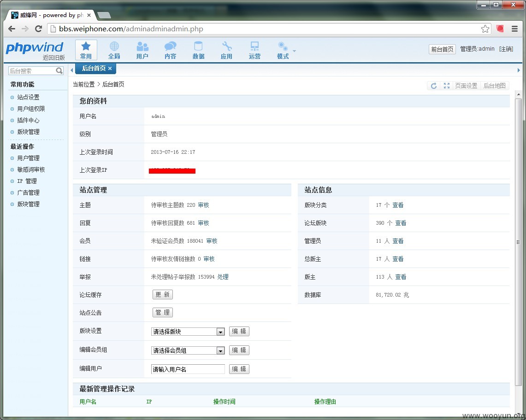Click 审核 next to 待审核主题数

click(x=204, y=205)
